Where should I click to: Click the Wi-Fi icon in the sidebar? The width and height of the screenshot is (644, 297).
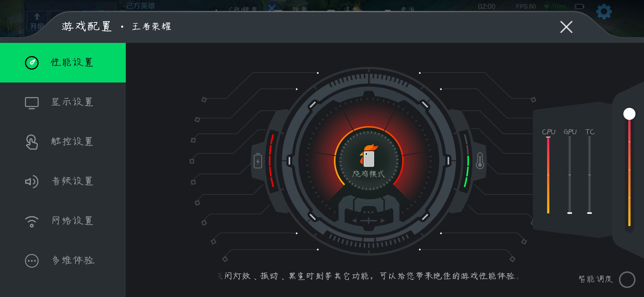(32, 221)
